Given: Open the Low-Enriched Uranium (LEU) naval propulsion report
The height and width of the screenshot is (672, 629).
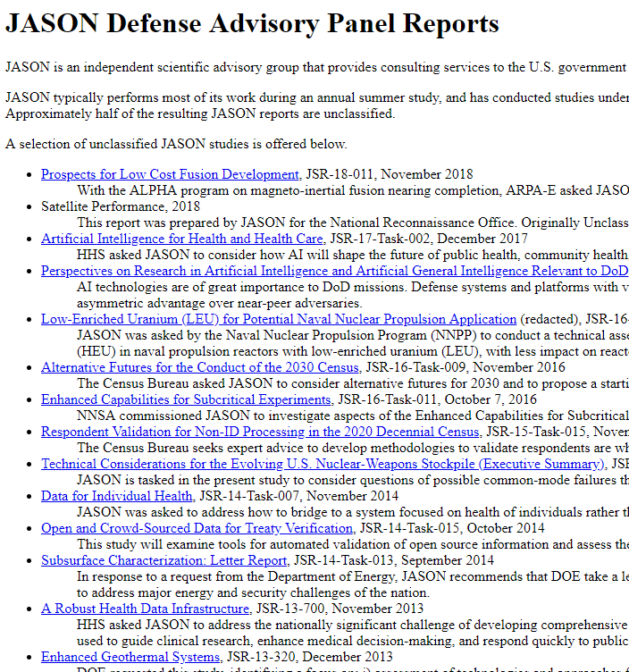Looking at the screenshot, I should 279,319.
